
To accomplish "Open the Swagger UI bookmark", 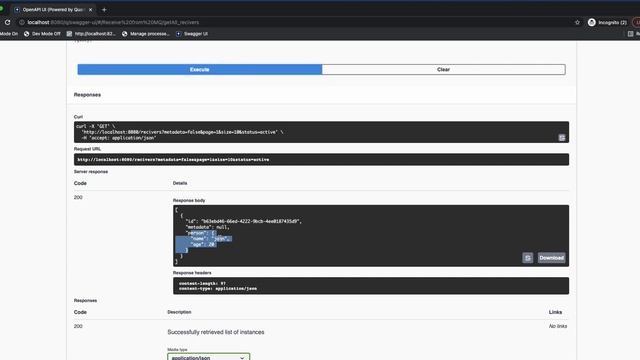I will click(192, 34).
